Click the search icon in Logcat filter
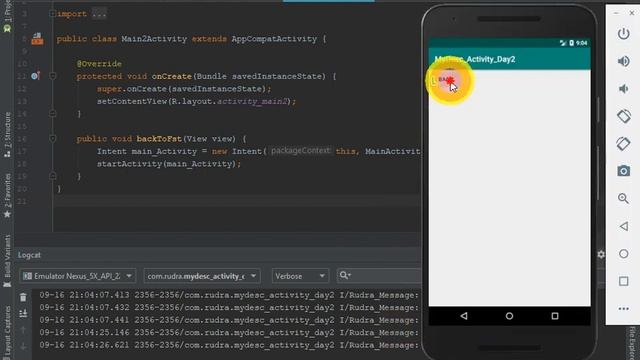Viewport: 640px width, 360px height. [x=345, y=276]
